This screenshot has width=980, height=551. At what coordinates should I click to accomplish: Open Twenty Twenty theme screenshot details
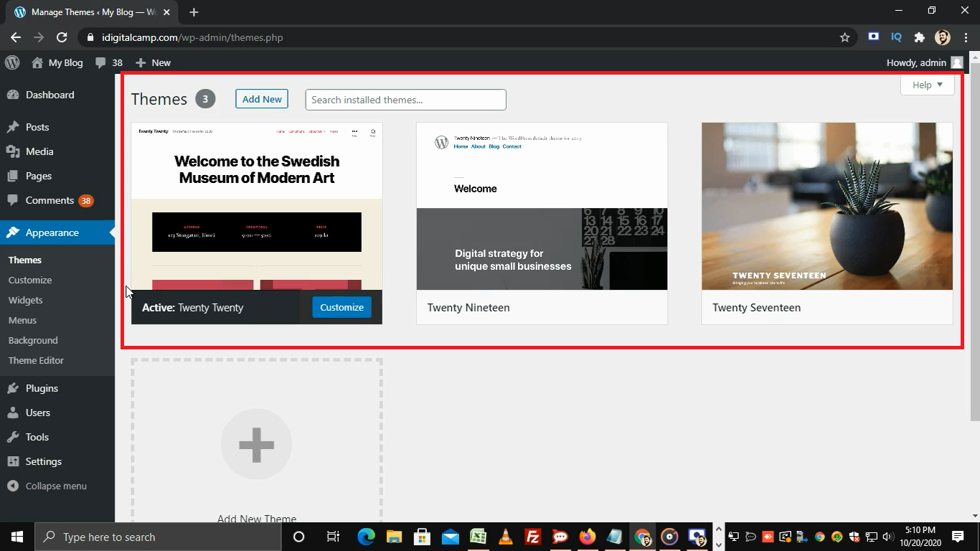[x=257, y=206]
